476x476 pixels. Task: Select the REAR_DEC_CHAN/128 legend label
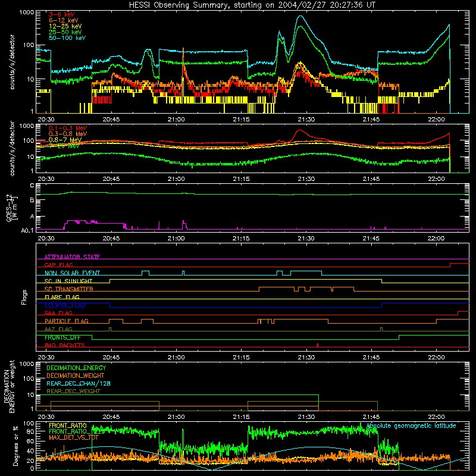pos(79,383)
